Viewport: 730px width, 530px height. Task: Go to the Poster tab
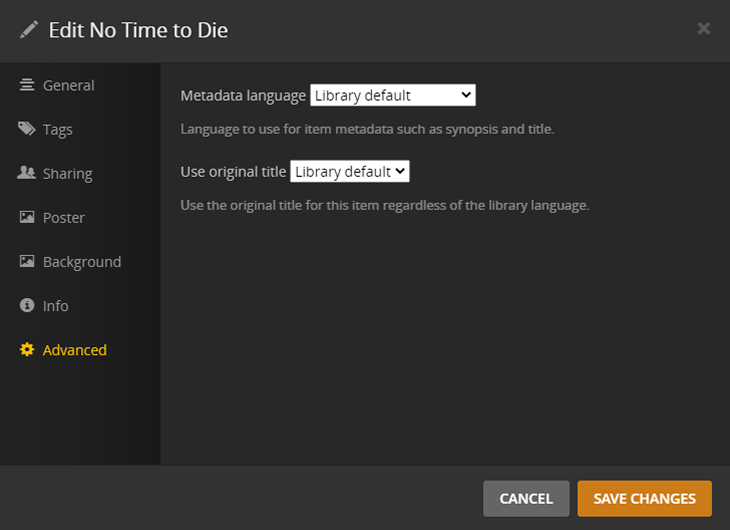52,217
